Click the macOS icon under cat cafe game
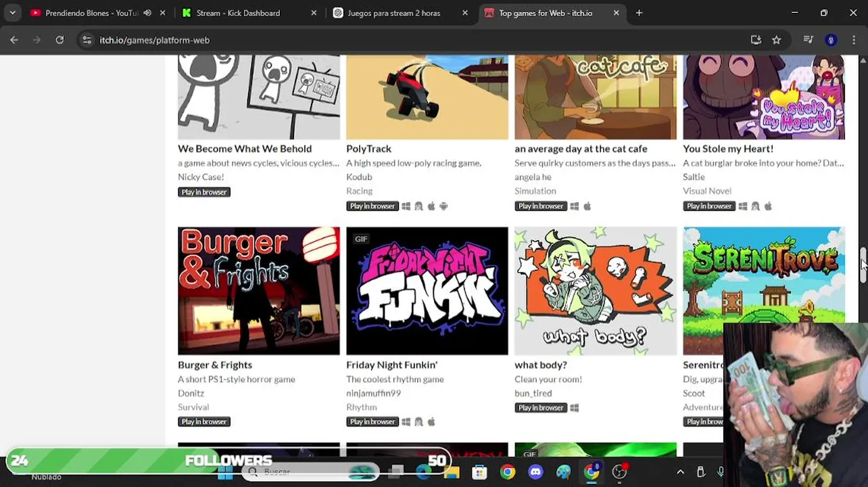868x487 pixels. 587,206
